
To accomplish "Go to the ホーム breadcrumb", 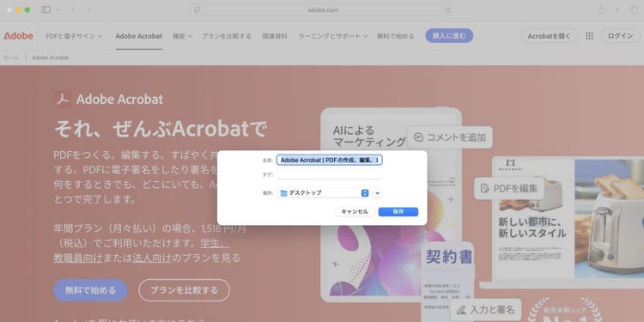I will click(x=11, y=58).
